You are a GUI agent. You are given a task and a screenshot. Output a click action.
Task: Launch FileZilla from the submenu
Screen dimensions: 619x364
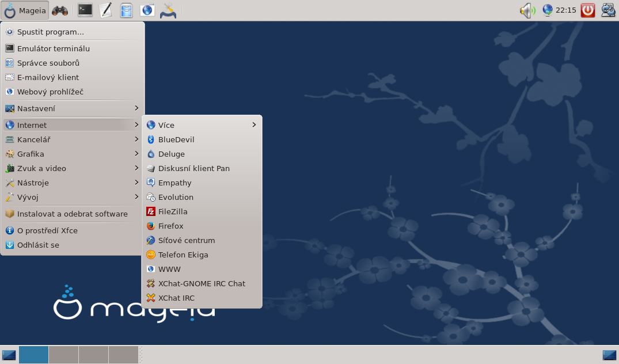point(202,211)
